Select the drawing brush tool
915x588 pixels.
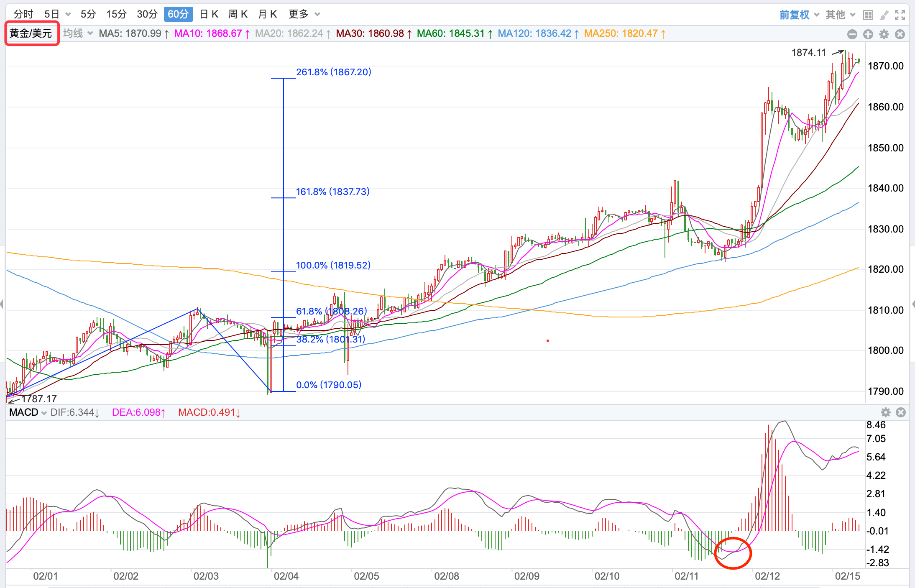click(884, 15)
